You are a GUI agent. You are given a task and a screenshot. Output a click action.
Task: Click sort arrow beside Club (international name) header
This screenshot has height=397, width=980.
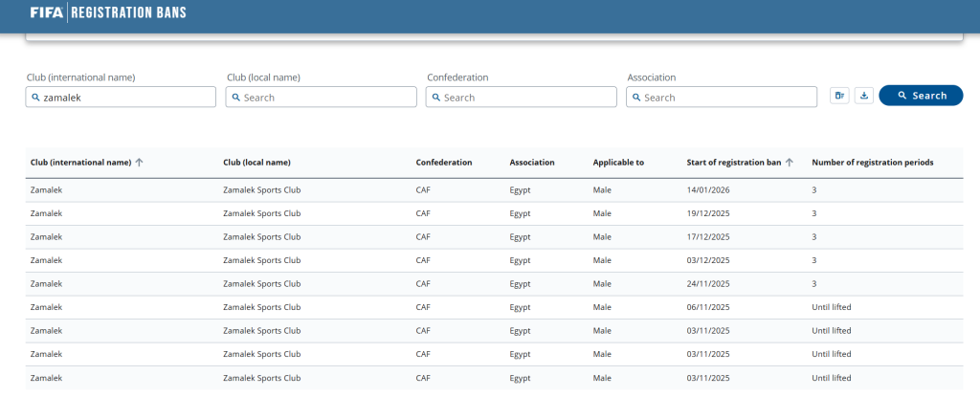pyautogui.click(x=140, y=163)
